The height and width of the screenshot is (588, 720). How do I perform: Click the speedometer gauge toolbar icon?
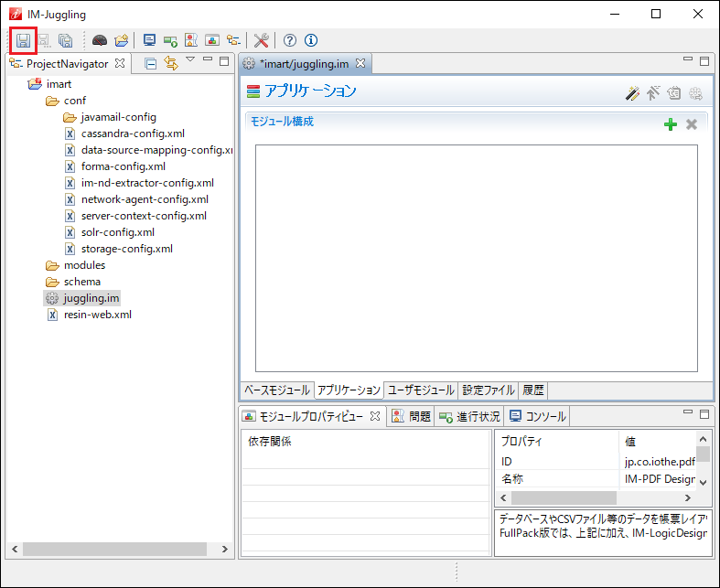pos(100,40)
